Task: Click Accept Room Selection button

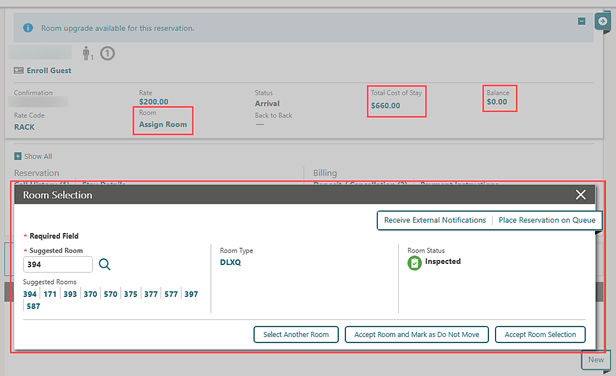Action: [x=540, y=334]
